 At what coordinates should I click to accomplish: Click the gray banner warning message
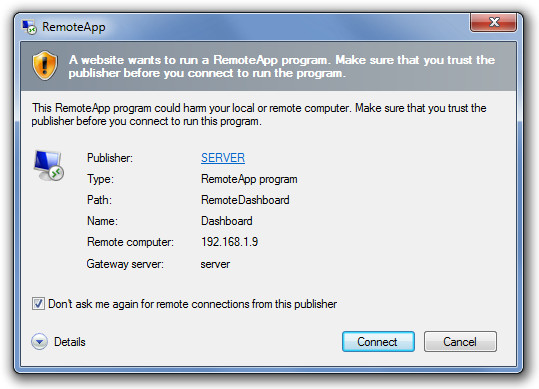pos(282,66)
